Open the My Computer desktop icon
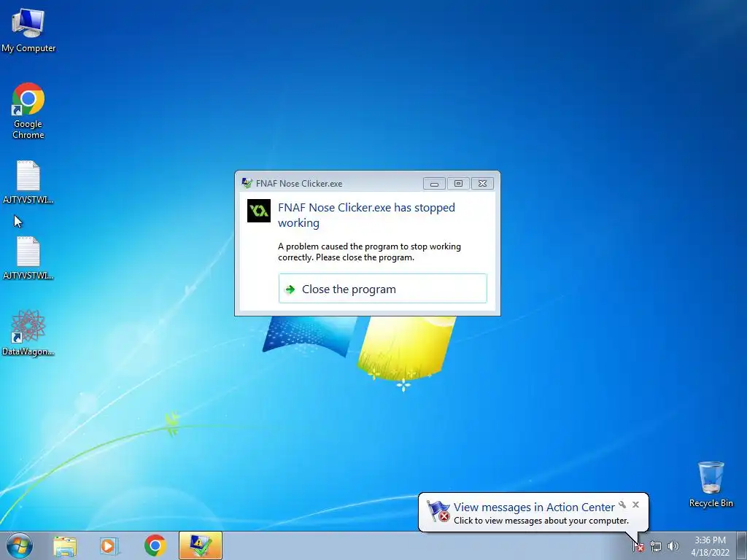 point(28,30)
